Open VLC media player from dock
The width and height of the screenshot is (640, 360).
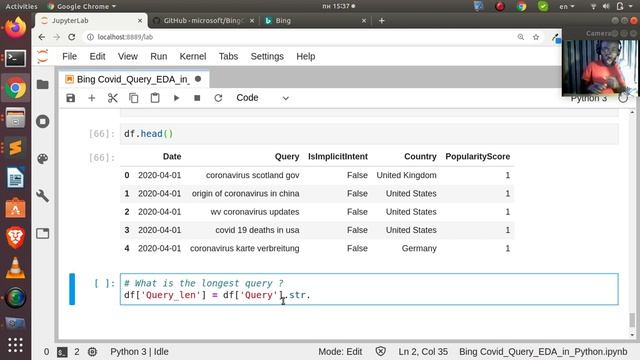tap(16, 268)
